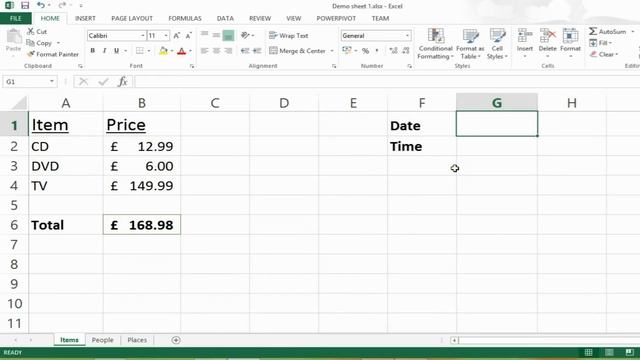Click the Fill button
The width and height of the screenshot is (640, 360).
pyautogui.click(x=600, y=43)
